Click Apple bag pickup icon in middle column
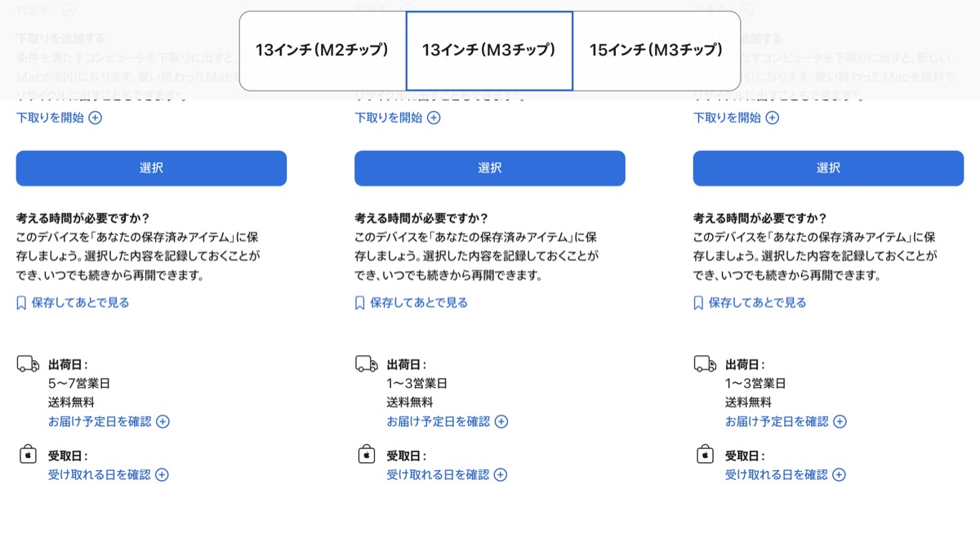Viewport: 980px width, 547px height. click(367, 455)
